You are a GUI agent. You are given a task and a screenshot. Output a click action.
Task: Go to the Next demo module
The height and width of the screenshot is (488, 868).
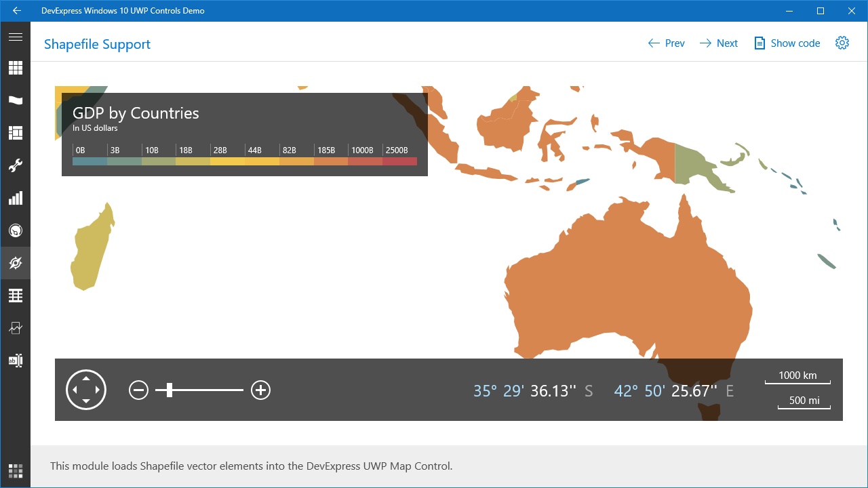[718, 43]
